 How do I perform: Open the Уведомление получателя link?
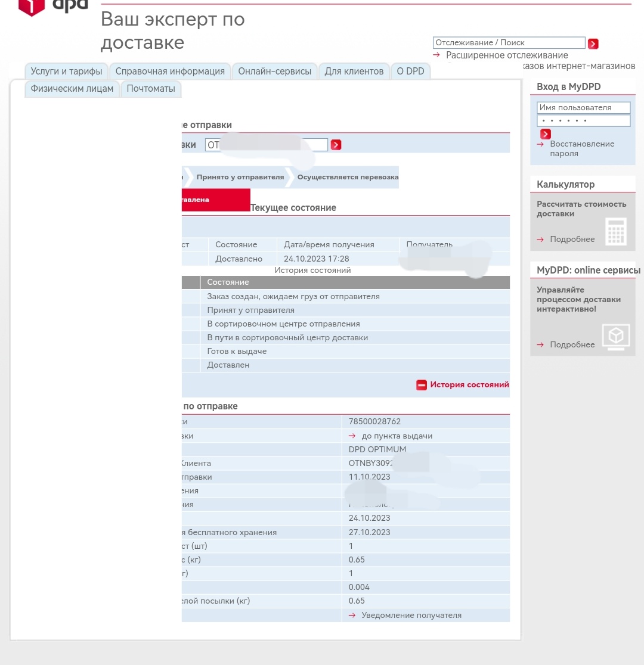tap(411, 615)
